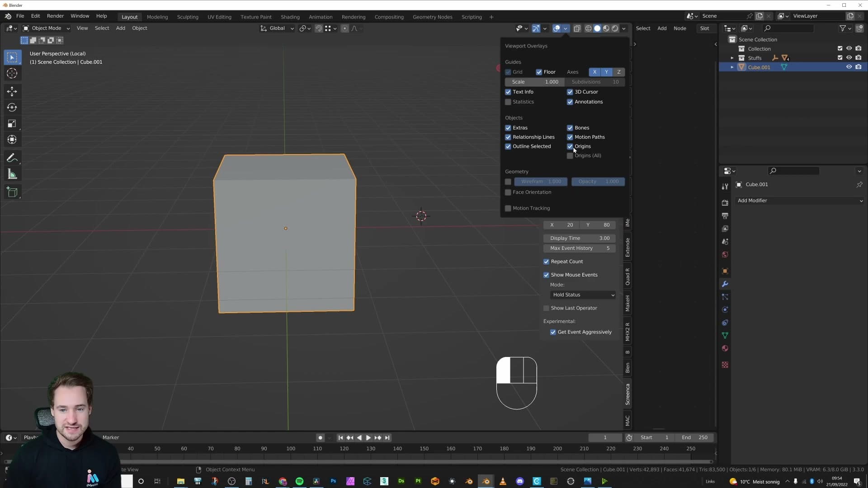Toggle the Z axis button

(x=619, y=72)
